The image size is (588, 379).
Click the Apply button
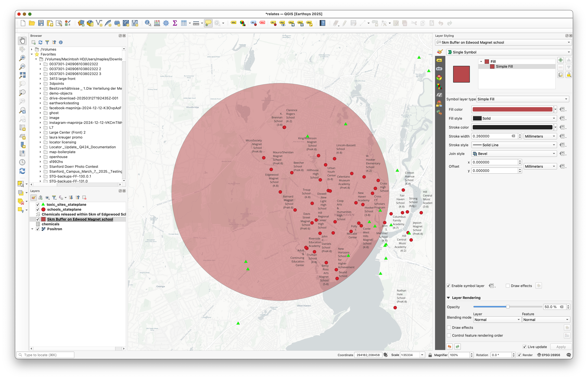561,347
